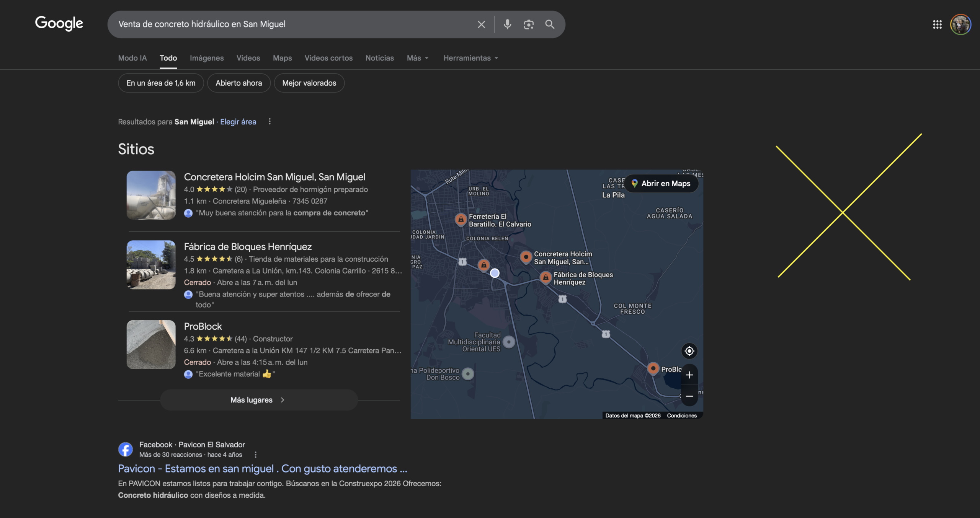Viewport: 980px width, 518px height.
Task: Click the unlabeled shop pin near current location
Action: pos(484,265)
